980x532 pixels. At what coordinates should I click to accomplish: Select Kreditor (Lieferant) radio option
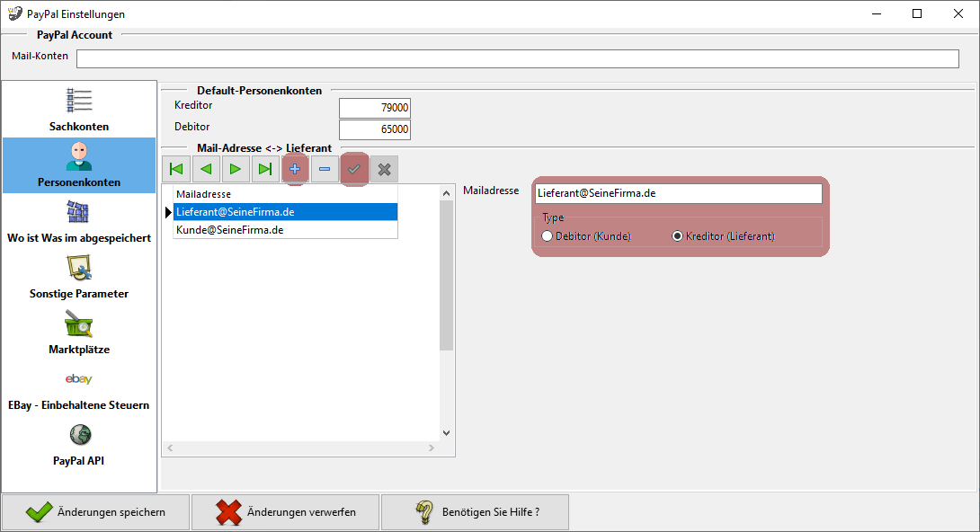678,236
